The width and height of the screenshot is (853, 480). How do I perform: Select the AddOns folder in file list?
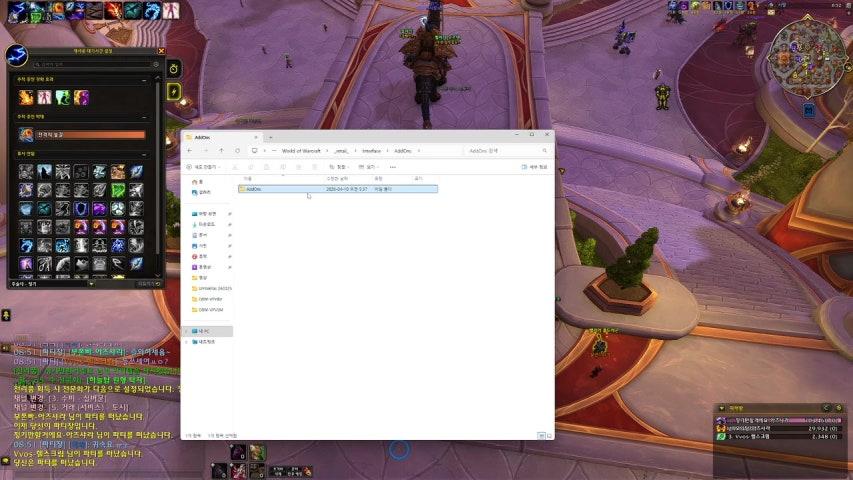point(338,189)
